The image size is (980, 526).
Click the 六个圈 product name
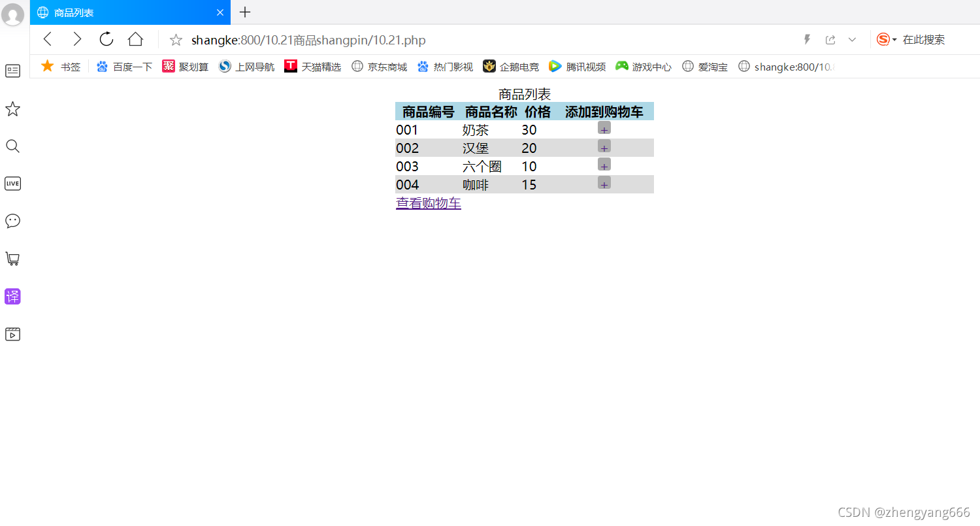click(x=482, y=167)
